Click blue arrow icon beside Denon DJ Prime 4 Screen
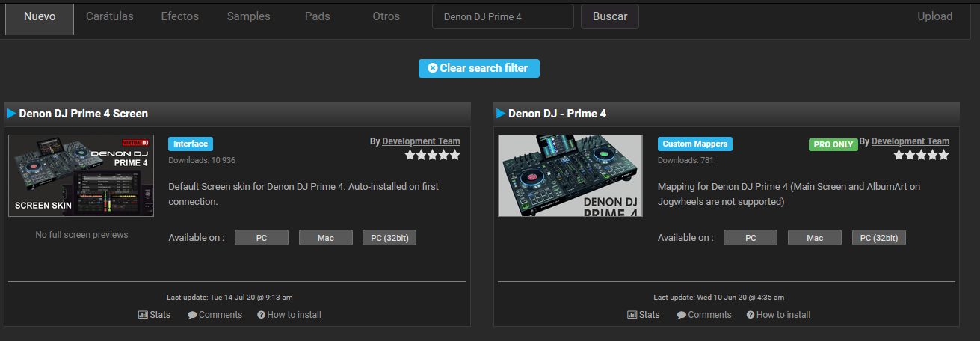980x341 pixels. (x=11, y=114)
